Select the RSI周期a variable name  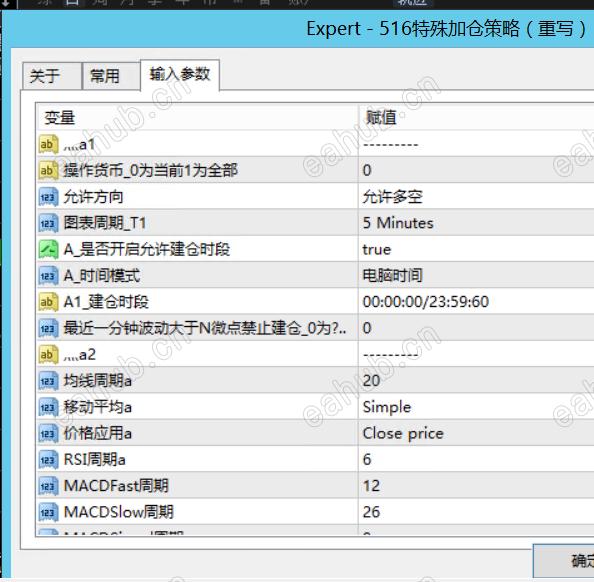(94, 460)
